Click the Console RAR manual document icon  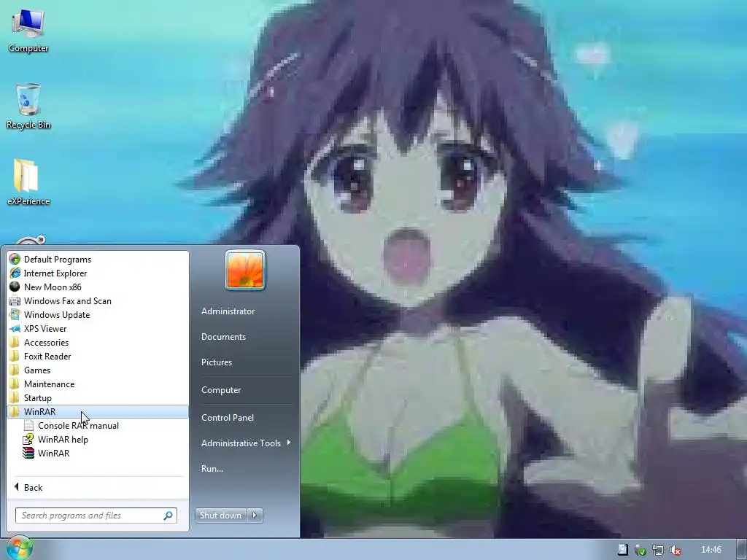coord(28,425)
